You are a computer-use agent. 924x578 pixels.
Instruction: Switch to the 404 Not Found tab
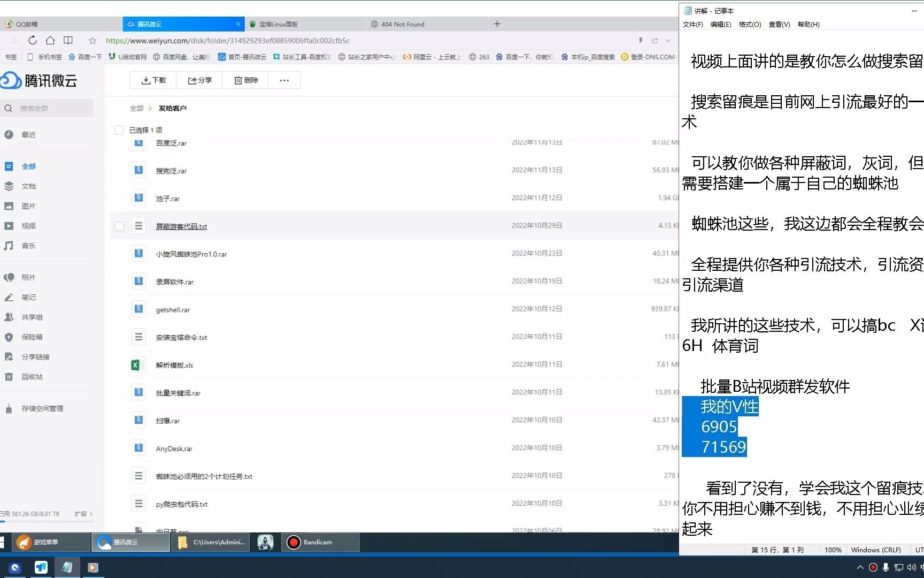pos(427,24)
